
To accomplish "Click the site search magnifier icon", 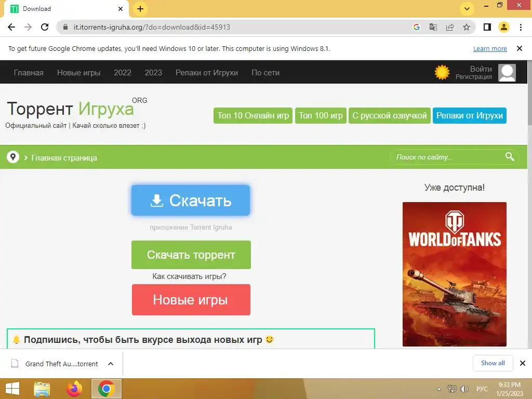I will [510, 157].
